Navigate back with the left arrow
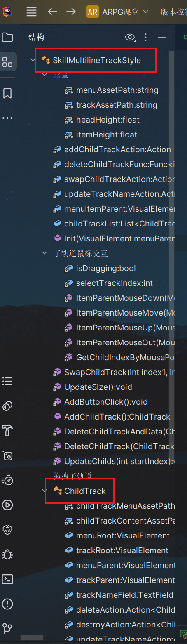Image resolution: width=187 pixels, height=644 pixels. pos(52,12)
